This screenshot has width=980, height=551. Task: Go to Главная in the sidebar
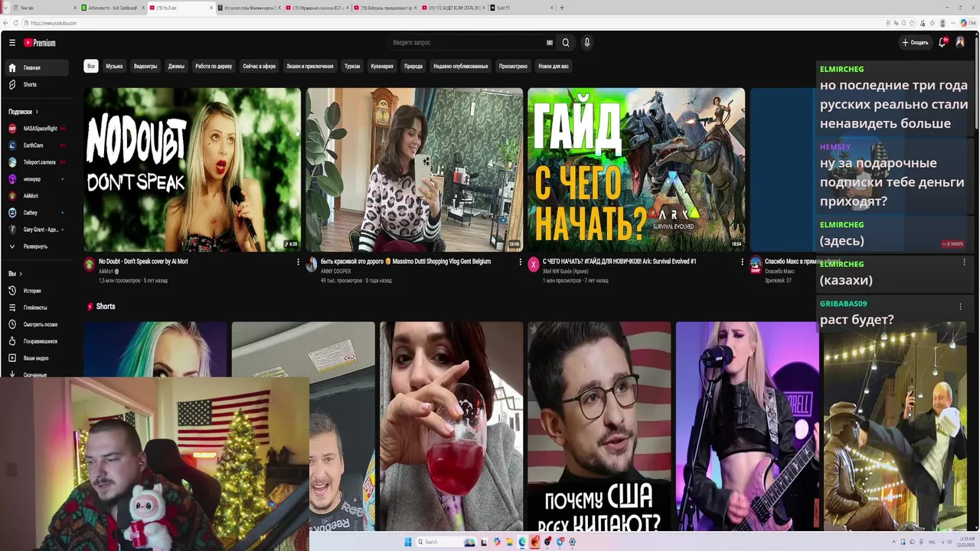(38, 67)
